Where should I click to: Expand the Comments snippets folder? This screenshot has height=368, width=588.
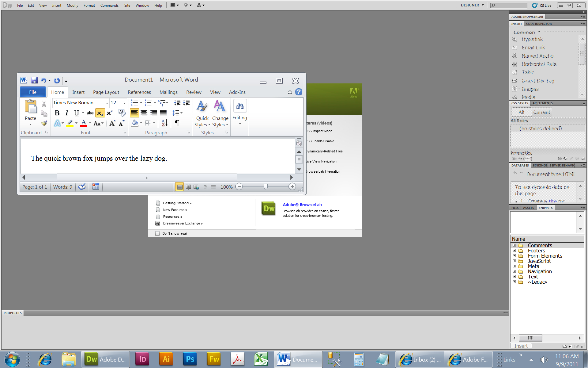tap(514, 245)
